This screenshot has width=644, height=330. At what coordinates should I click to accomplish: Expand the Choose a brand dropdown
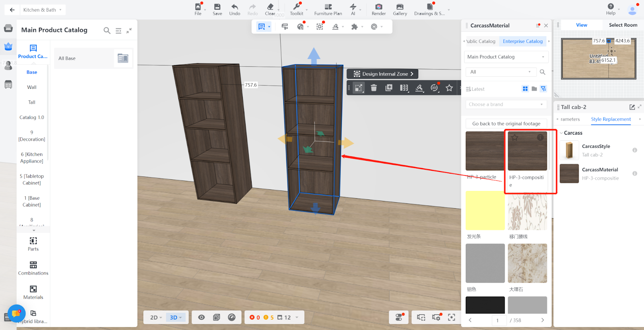pos(506,105)
